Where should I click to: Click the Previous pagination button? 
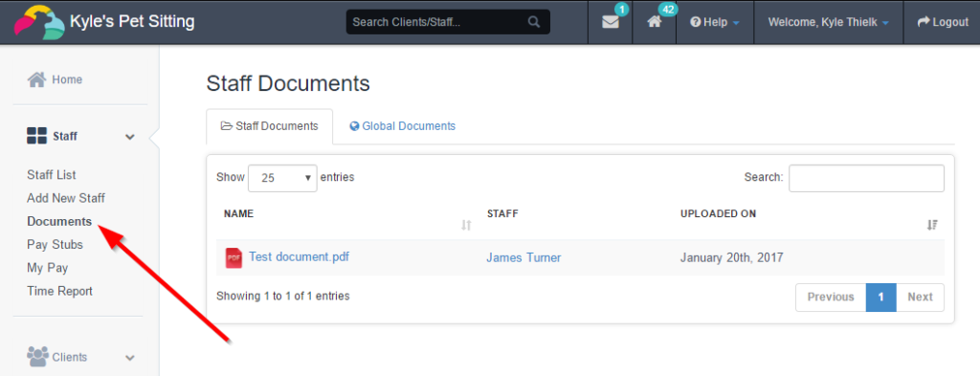click(x=831, y=298)
